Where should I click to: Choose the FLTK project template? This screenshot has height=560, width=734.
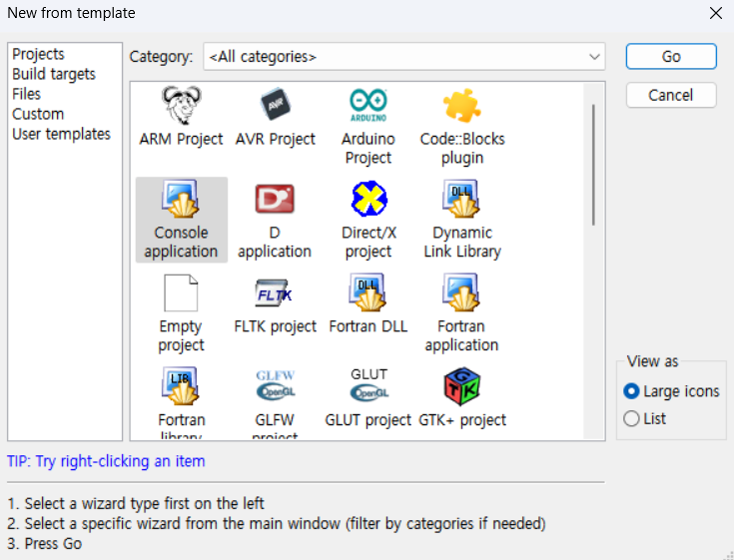(276, 306)
